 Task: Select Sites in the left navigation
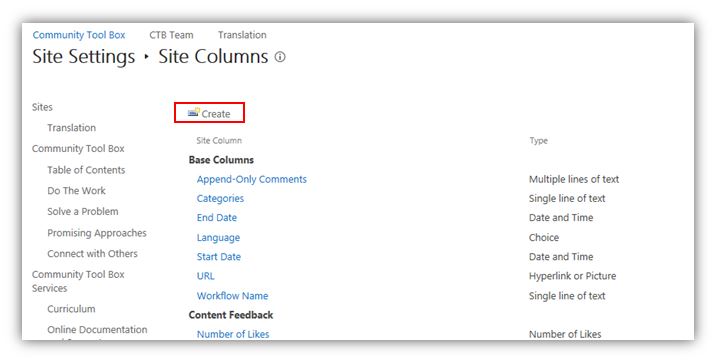(x=42, y=107)
